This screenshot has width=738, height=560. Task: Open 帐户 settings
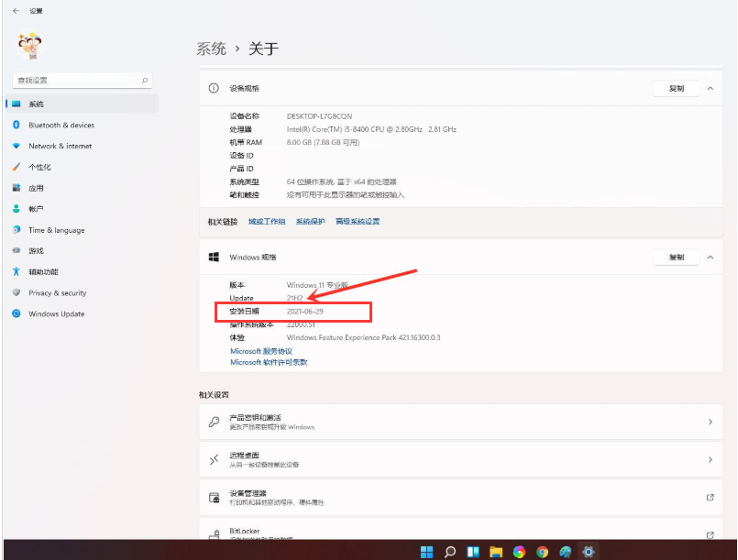coord(83,209)
